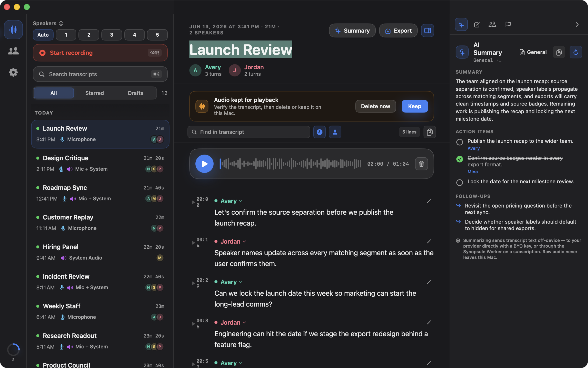Collapse right panel with chevron arrow
588x368 pixels.
point(577,25)
